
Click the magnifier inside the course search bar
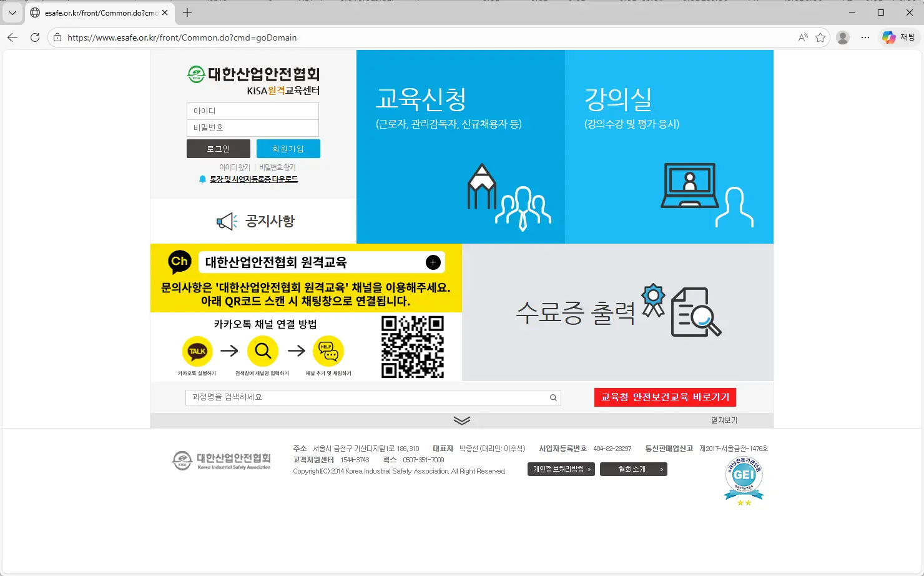pos(553,397)
